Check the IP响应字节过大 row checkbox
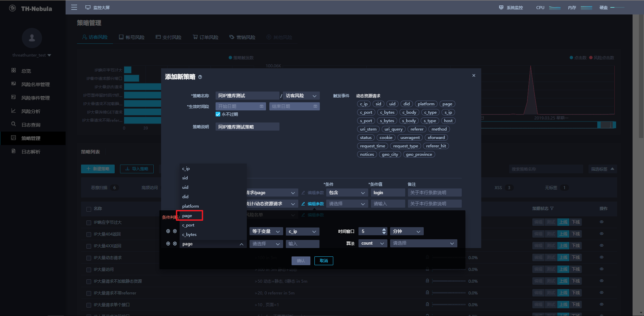Screen dimensions: 644x316 click(89, 223)
